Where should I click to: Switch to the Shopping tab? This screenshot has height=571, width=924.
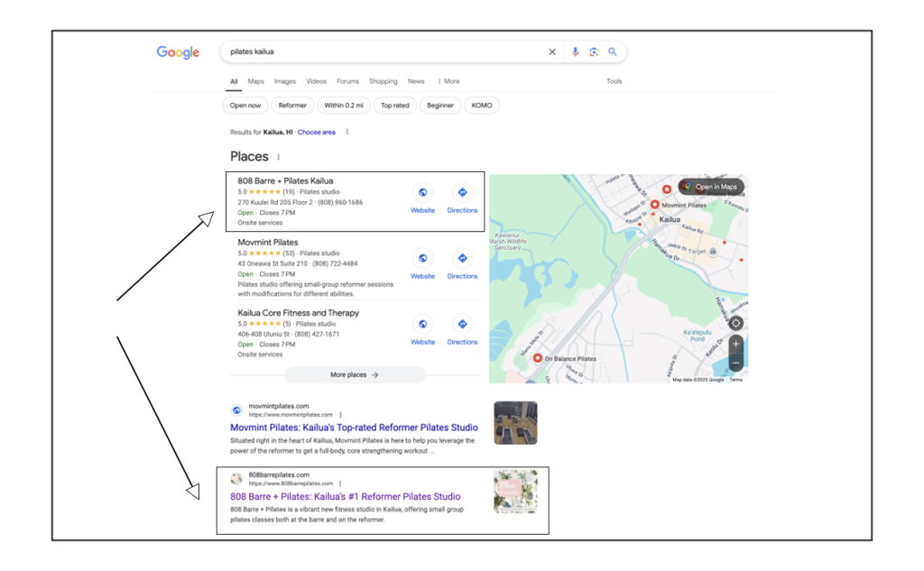point(383,81)
